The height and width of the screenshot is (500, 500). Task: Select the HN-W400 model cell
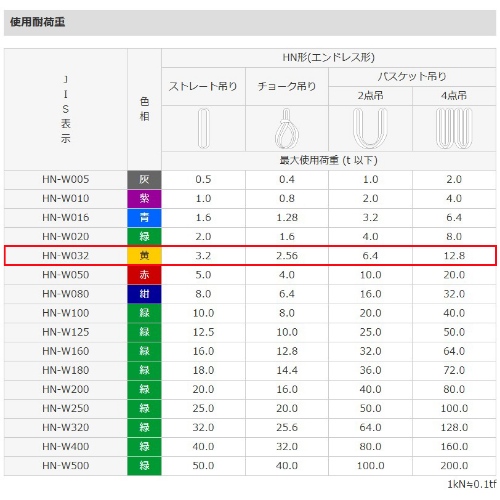[x=66, y=447]
